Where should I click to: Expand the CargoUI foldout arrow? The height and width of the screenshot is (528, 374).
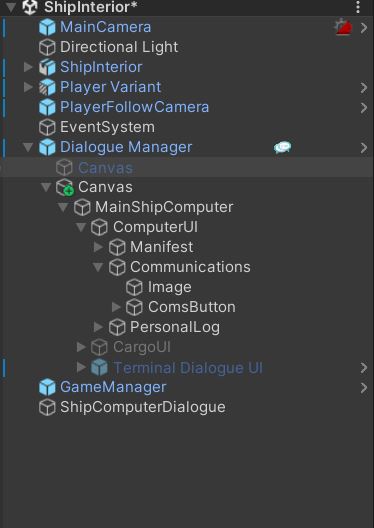tap(81, 347)
